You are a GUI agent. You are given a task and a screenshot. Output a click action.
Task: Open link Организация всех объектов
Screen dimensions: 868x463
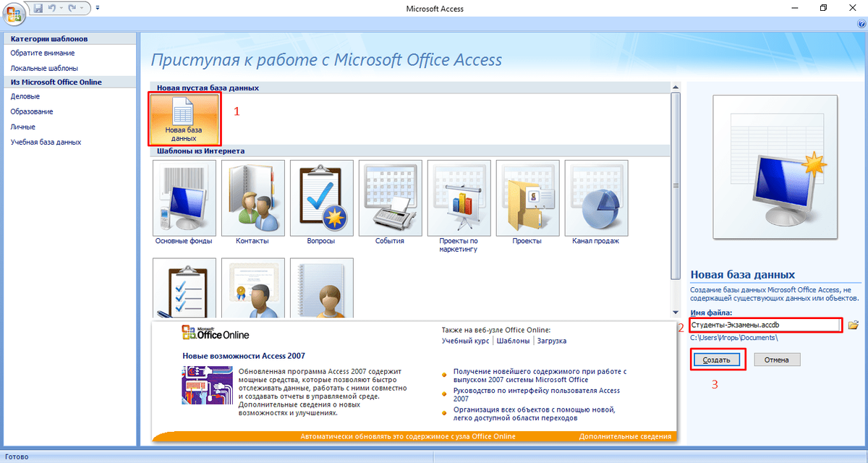tap(535, 414)
